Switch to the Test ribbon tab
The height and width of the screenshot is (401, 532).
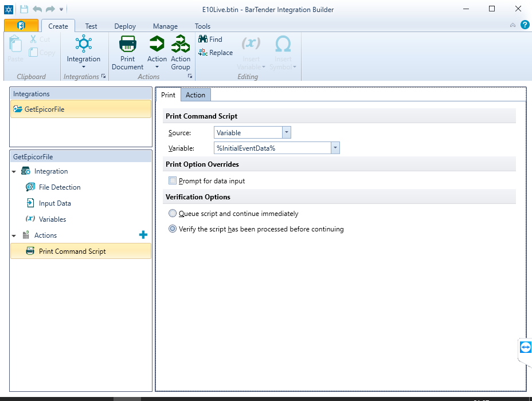point(91,26)
